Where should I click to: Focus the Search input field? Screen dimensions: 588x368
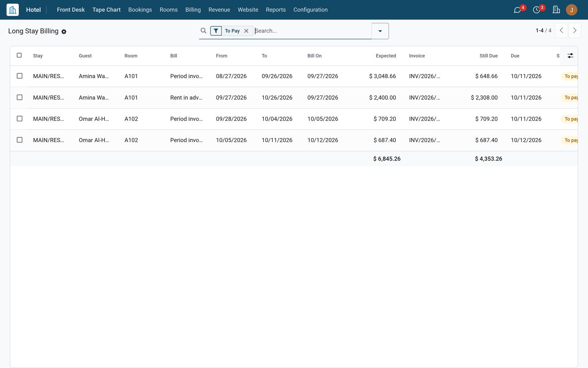tap(312, 31)
